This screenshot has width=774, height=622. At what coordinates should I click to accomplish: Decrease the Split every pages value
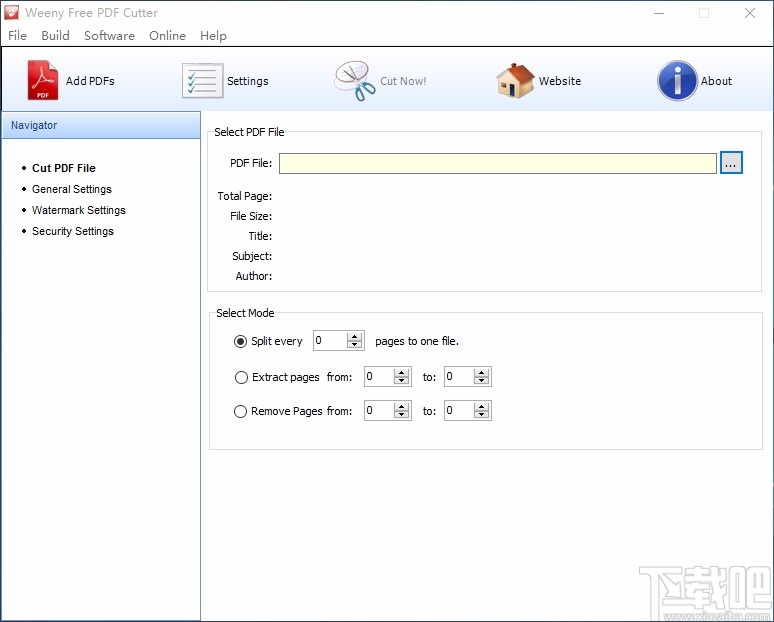(x=354, y=345)
